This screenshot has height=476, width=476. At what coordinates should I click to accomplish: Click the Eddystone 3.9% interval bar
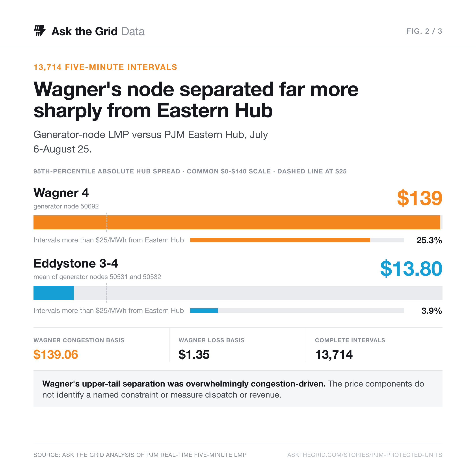pyautogui.click(x=204, y=311)
